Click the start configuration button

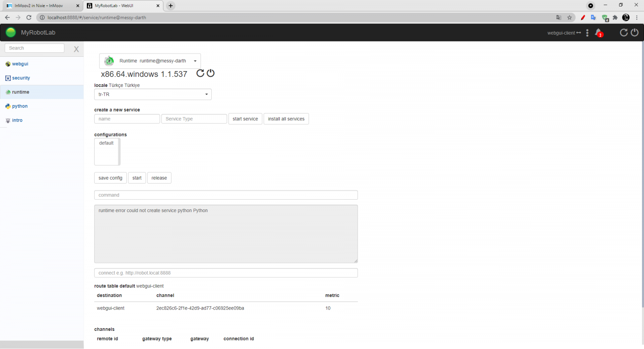[137, 178]
